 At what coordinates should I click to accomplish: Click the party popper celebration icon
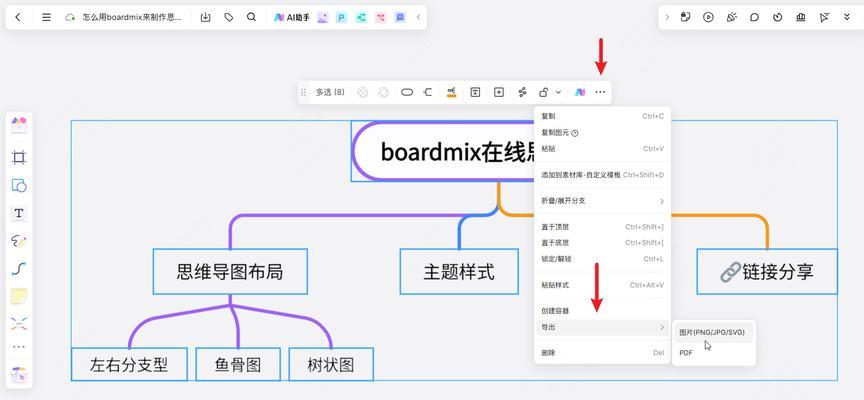pyautogui.click(x=732, y=17)
